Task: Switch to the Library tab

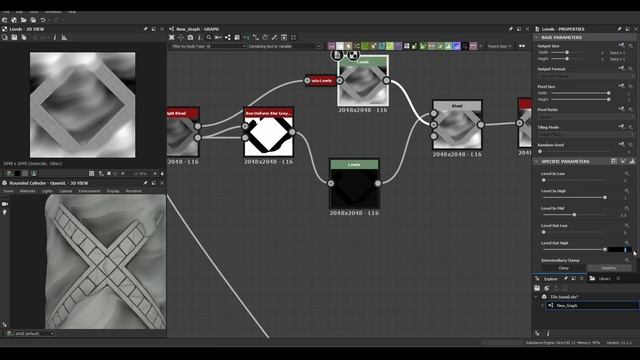Action: click(604, 279)
